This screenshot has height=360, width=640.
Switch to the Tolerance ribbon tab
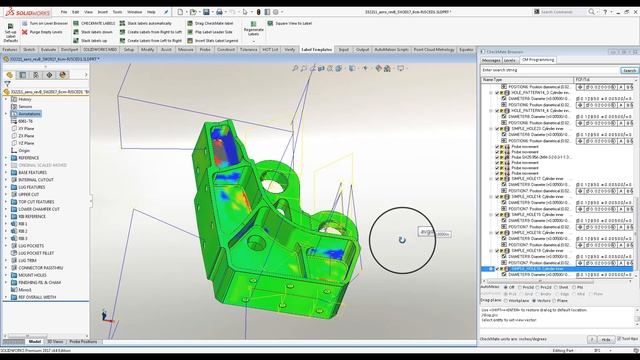click(x=248, y=49)
